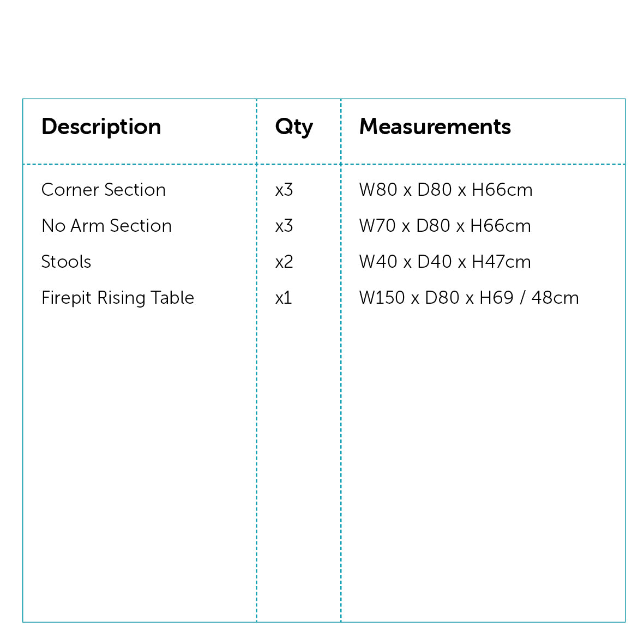644x644 pixels.
Task: Click the 48cm value in Firepit measurements
Action: (555, 298)
